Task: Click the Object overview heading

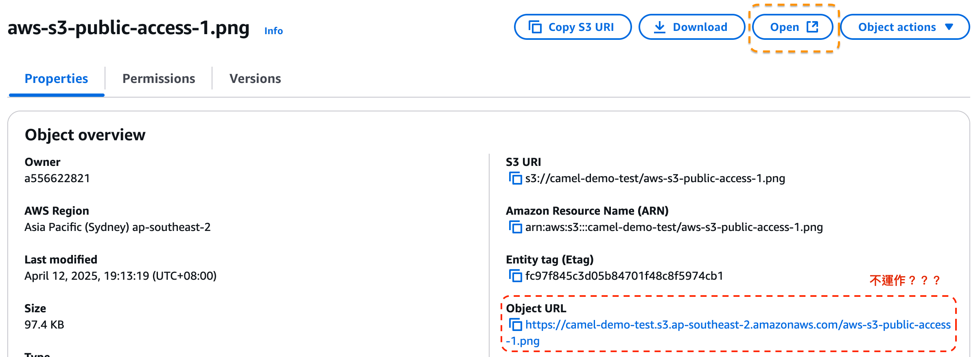Action: pos(85,135)
